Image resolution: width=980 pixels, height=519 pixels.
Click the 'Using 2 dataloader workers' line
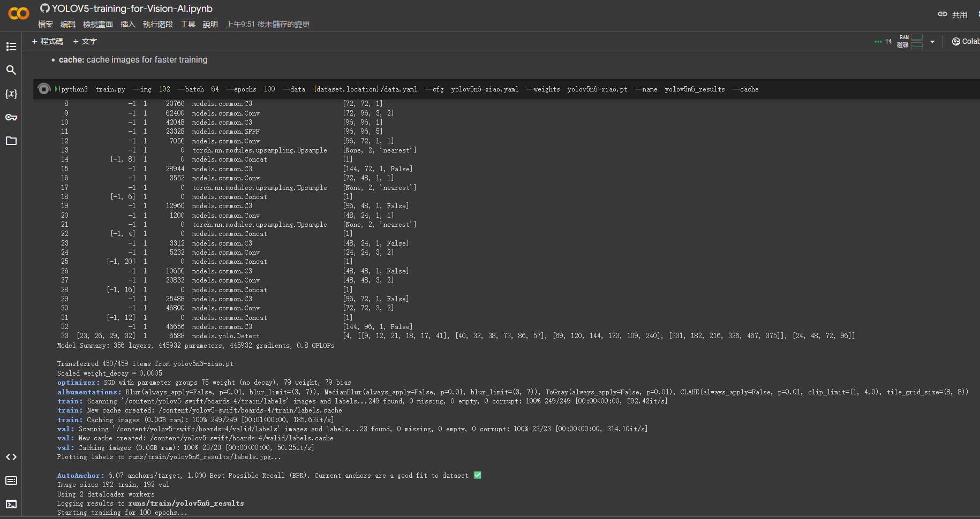pyautogui.click(x=106, y=494)
